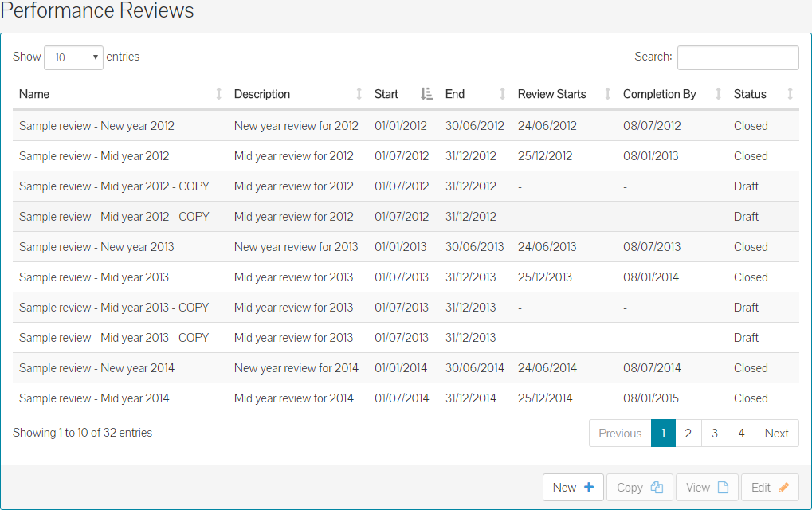Select row Sample review - Mid year 2012
812x510 pixels.
point(406,156)
